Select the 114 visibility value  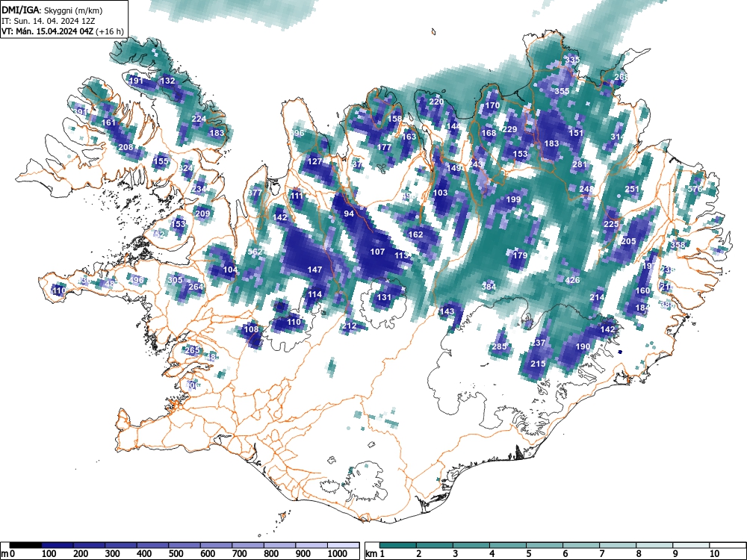314,294
